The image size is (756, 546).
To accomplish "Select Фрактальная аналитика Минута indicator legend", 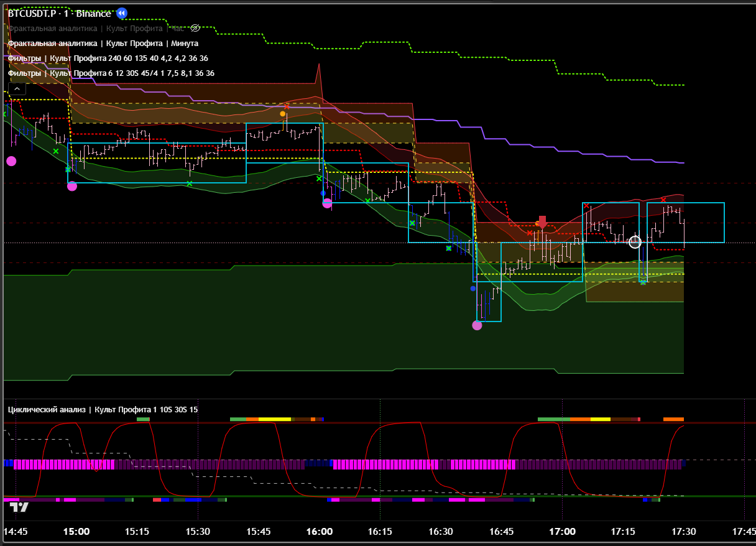I will click(103, 43).
